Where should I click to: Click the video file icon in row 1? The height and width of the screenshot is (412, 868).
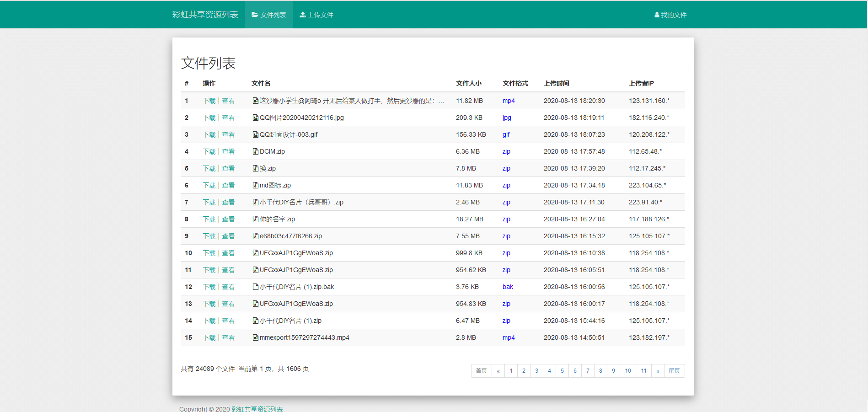(255, 101)
